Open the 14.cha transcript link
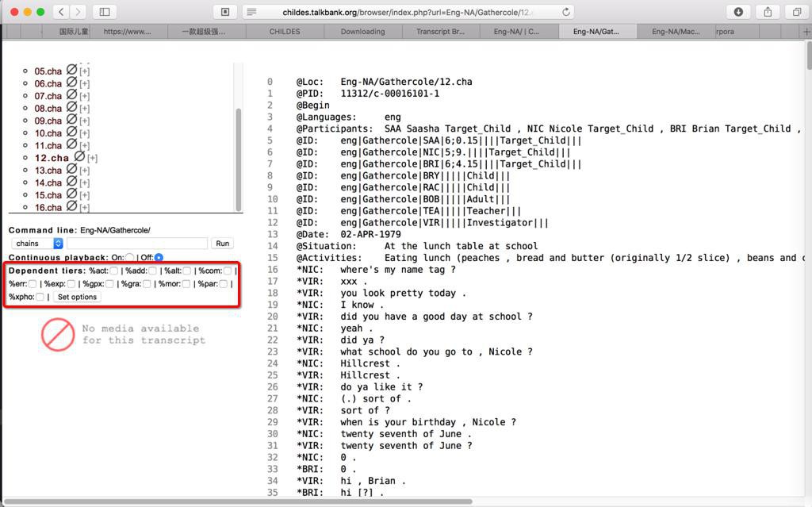The width and height of the screenshot is (812, 507). (x=48, y=183)
